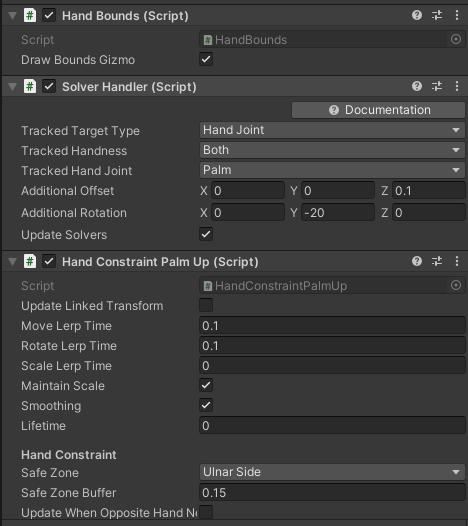The width and height of the screenshot is (468, 526).
Task: Open Solver Handler three-dot options menu
Action: coord(457,86)
